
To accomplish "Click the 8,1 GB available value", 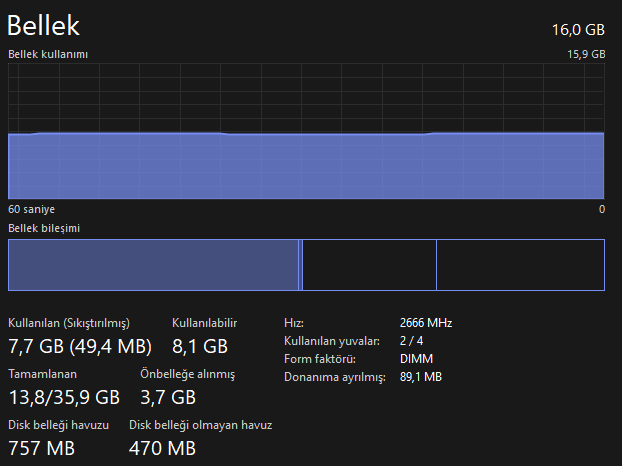I will point(200,346).
